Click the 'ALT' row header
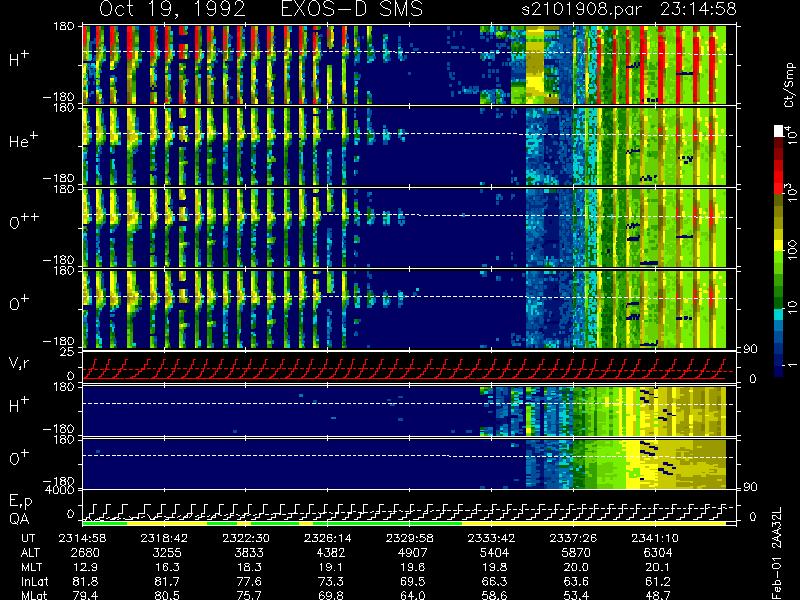Viewport: 800px width, 600px height. click(31, 553)
